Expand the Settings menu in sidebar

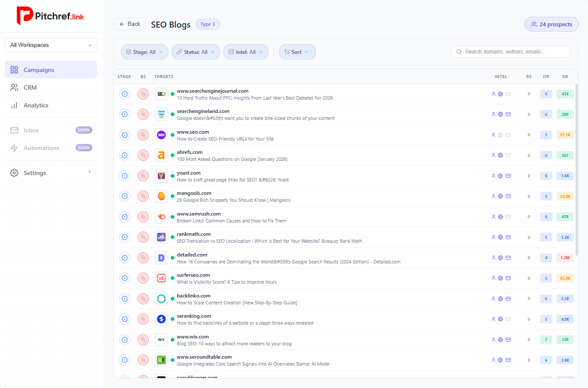[51, 173]
